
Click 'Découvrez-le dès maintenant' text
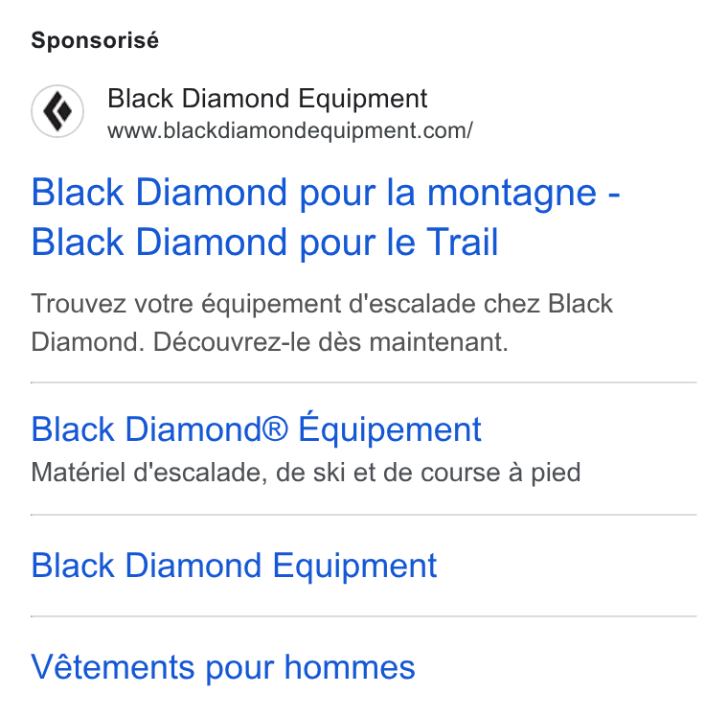point(330,342)
